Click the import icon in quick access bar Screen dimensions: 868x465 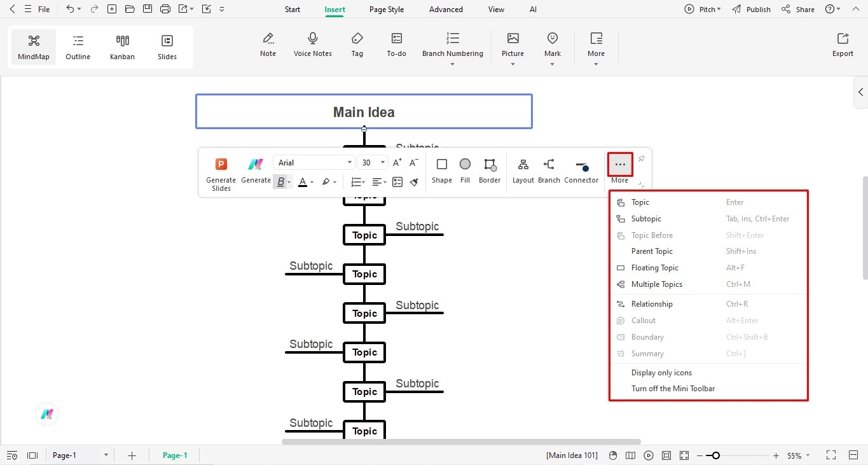[206, 9]
